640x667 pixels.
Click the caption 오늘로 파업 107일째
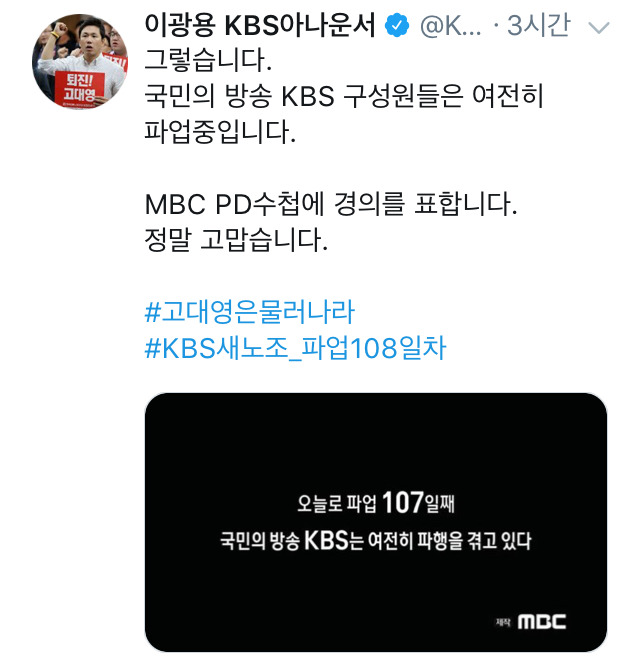pos(376,502)
